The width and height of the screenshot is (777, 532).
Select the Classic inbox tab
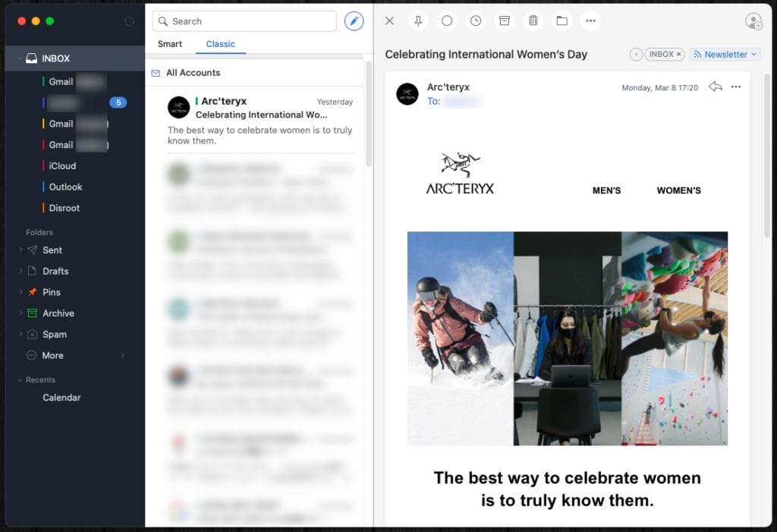(x=221, y=44)
